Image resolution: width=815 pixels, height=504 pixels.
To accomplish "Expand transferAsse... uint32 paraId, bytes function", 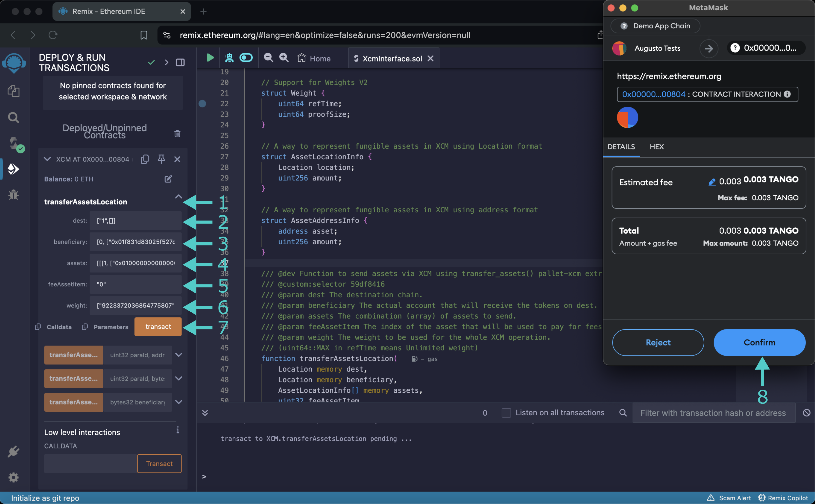I will pos(179,378).
